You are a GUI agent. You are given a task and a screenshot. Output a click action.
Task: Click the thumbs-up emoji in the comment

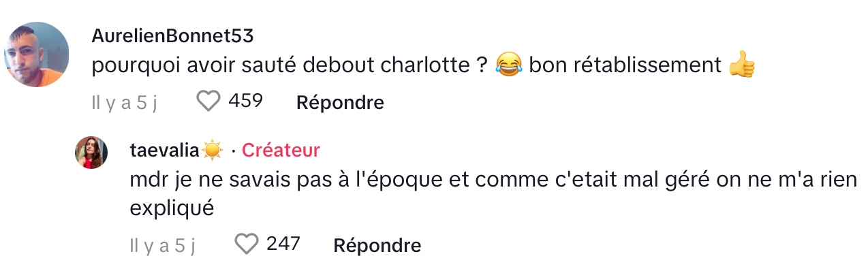742,66
